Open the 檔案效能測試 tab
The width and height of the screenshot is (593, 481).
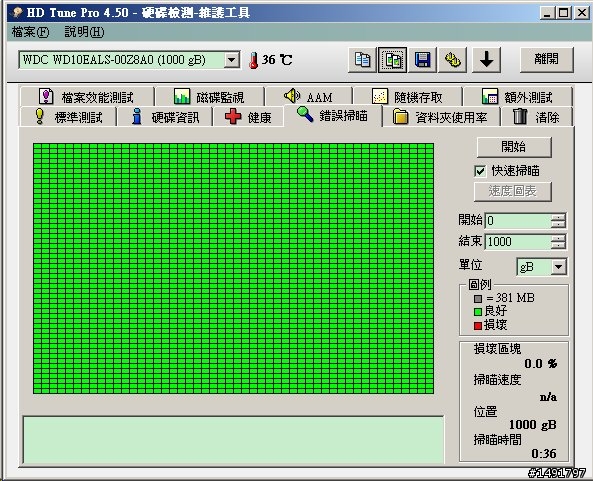pos(87,97)
